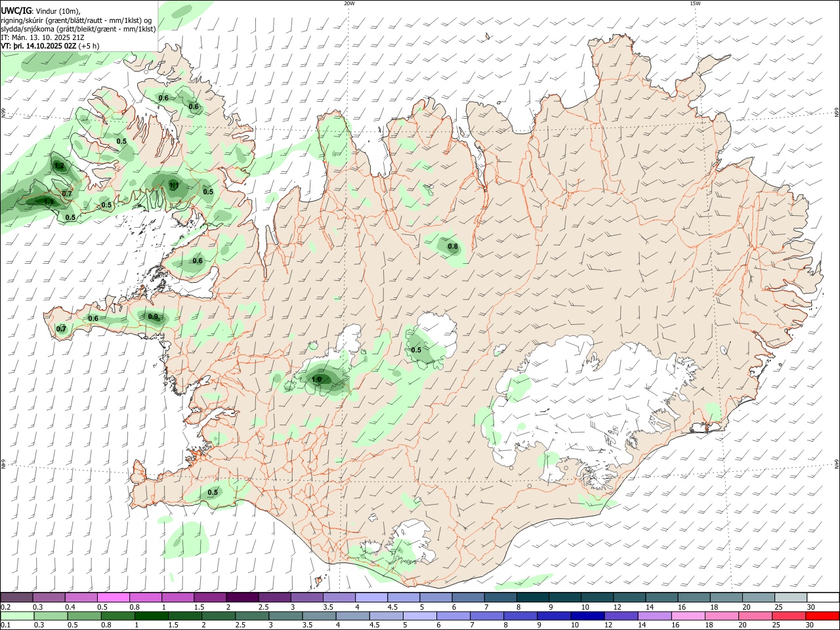Click the '0.8' precipitation value in north Iceland
This screenshot has width=840, height=630.
[453, 247]
